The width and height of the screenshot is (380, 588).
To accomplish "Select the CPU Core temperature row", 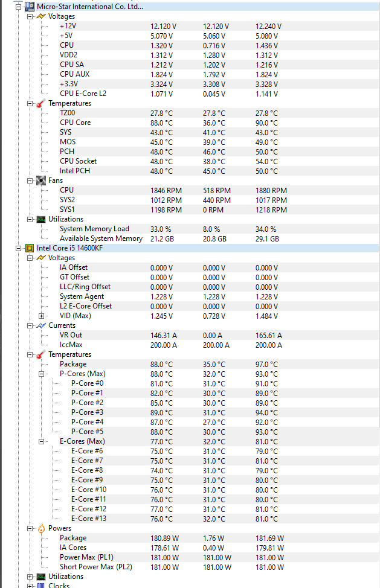I will click(218, 123).
